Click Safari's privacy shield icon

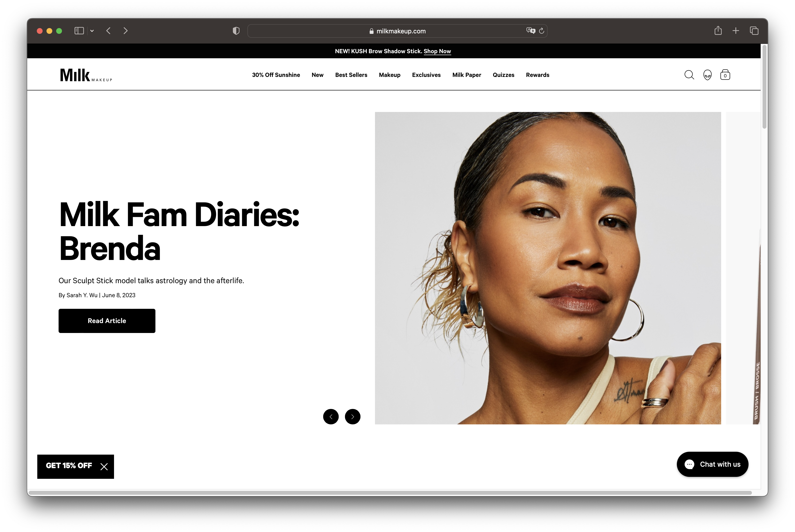236,31
